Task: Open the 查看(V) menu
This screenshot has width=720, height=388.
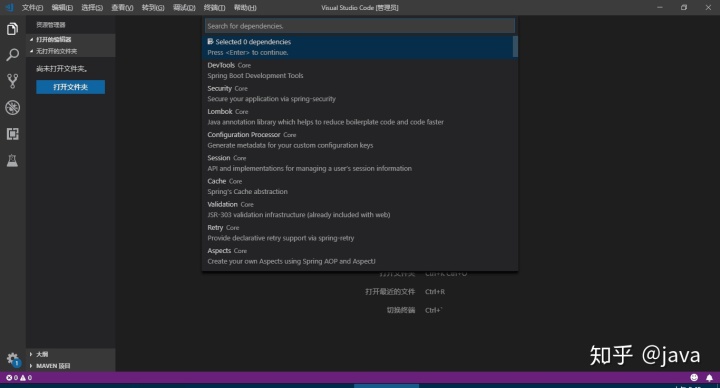Action: tap(122, 7)
